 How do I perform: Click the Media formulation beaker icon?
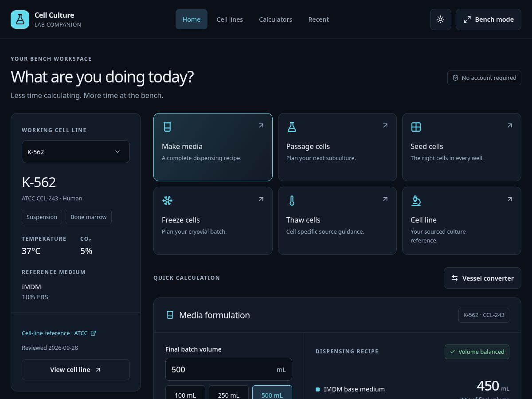tap(170, 315)
